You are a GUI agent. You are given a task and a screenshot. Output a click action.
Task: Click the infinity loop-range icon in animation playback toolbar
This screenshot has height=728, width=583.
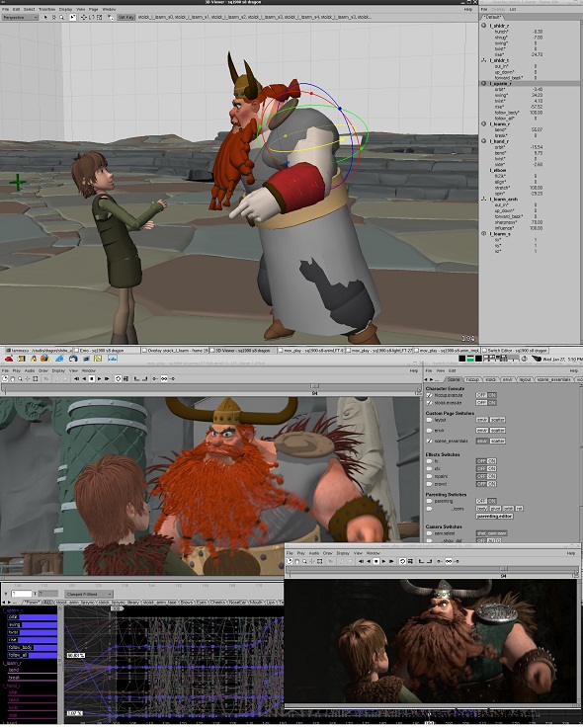[164, 379]
